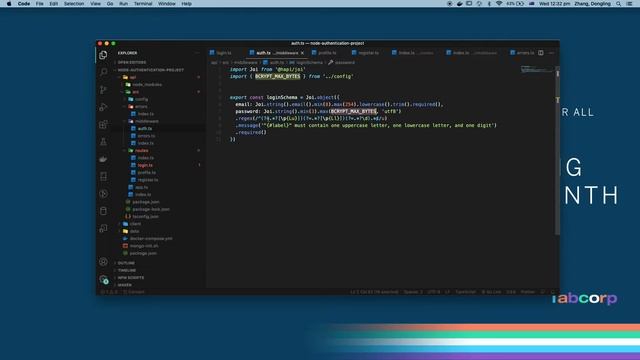Open the Accounts menu icon

pos(103,262)
